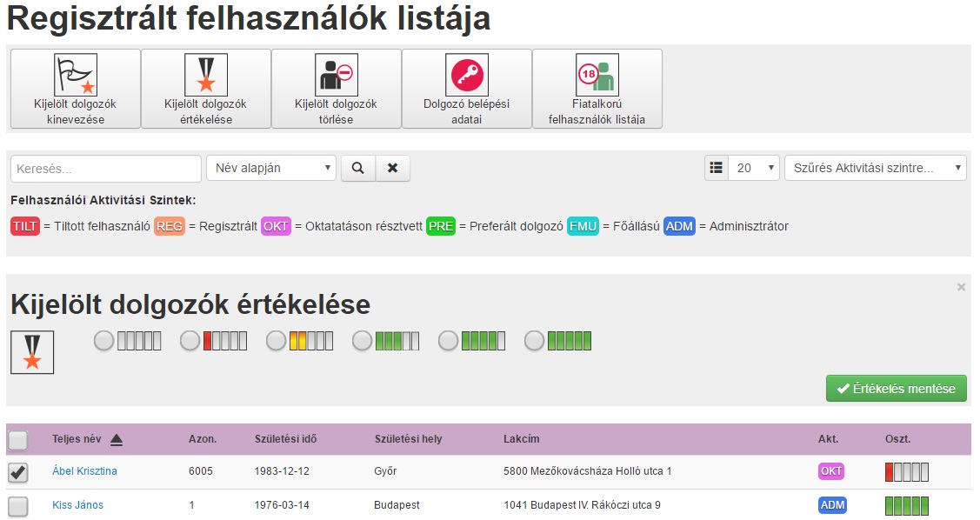The image size is (980, 520).
Task: Uncheck the Ábel Krisztina row checkbox
Action: click(x=17, y=472)
